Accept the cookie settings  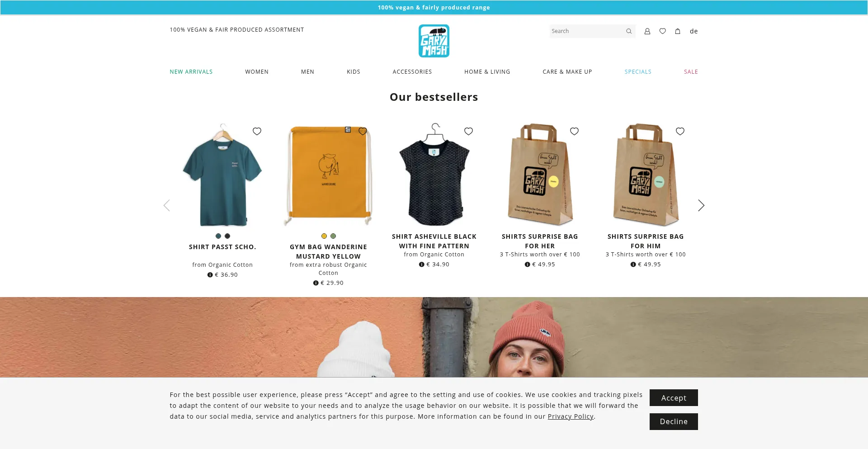(674, 398)
